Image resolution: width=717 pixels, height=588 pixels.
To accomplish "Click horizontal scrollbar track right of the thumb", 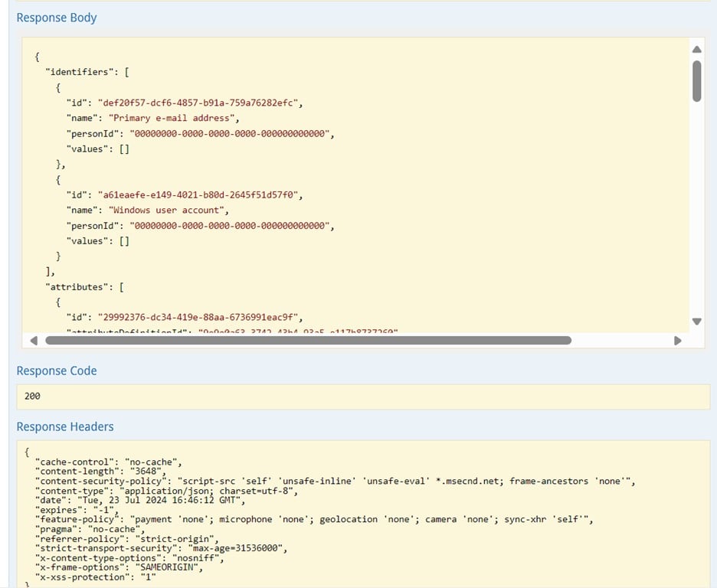I will [x=620, y=341].
